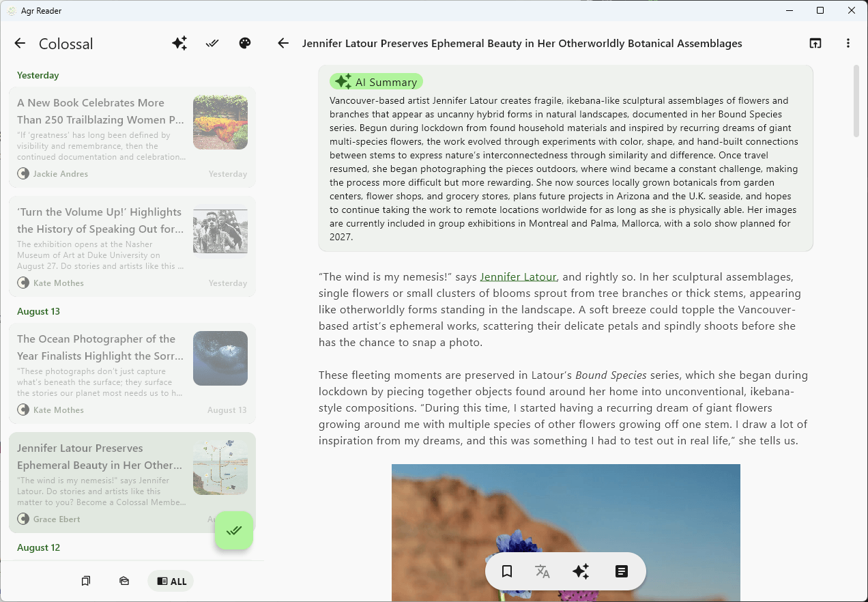This screenshot has width=868, height=602.
Task: Click the feed icon in the Ocean Photographer card
Action: click(x=23, y=410)
